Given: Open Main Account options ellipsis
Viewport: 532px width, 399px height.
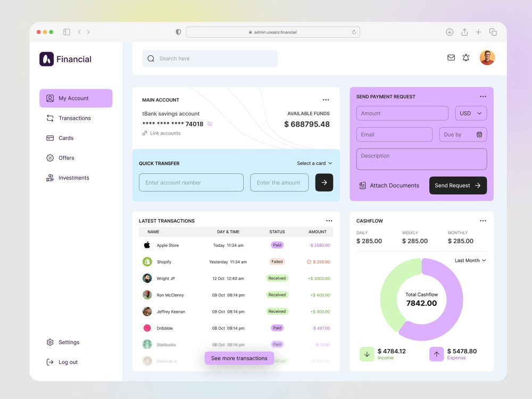Looking at the screenshot, I should (x=326, y=100).
